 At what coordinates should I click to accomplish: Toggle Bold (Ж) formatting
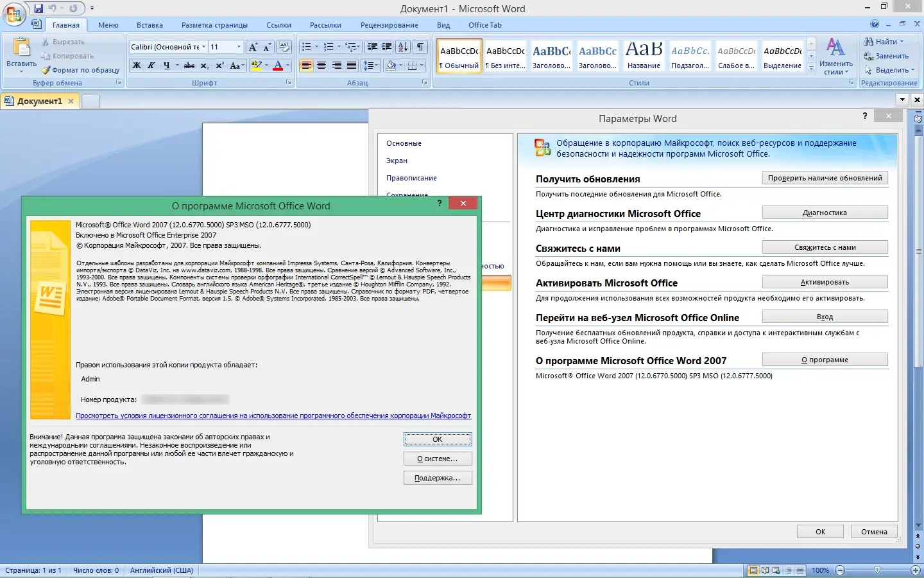pyautogui.click(x=137, y=66)
